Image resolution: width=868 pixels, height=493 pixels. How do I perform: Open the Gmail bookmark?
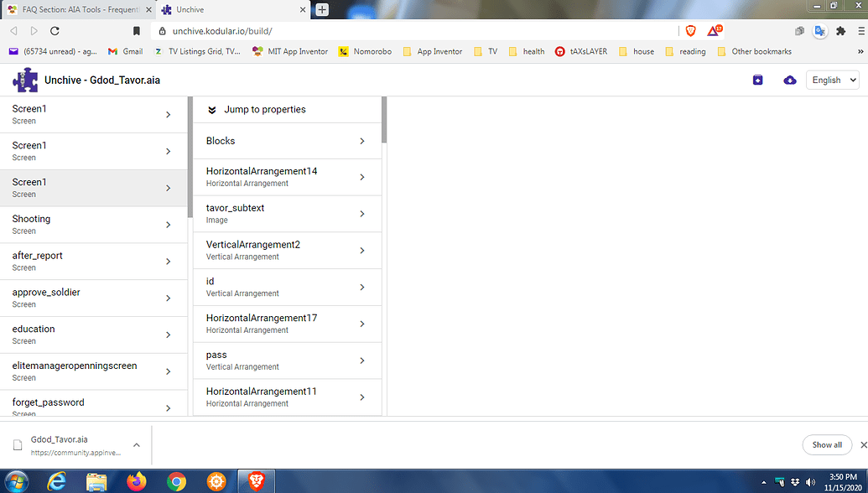click(x=126, y=51)
